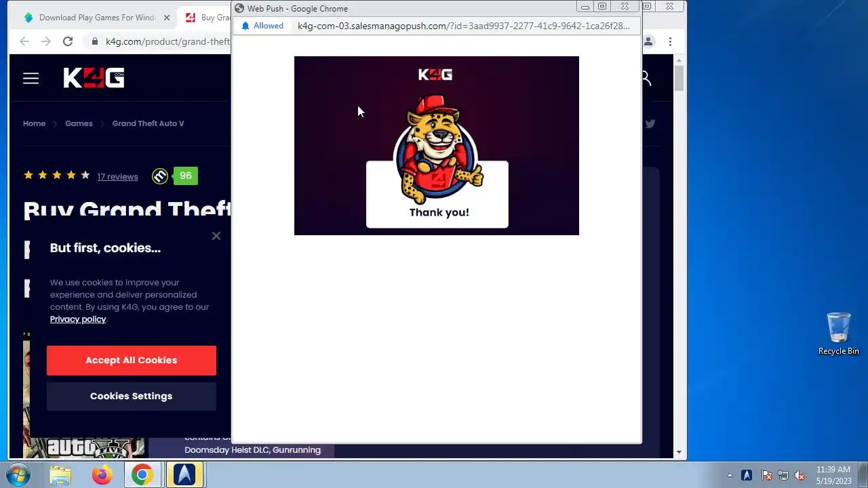Image resolution: width=868 pixels, height=488 pixels.
Task: Click the first review star
Action: coord(28,175)
